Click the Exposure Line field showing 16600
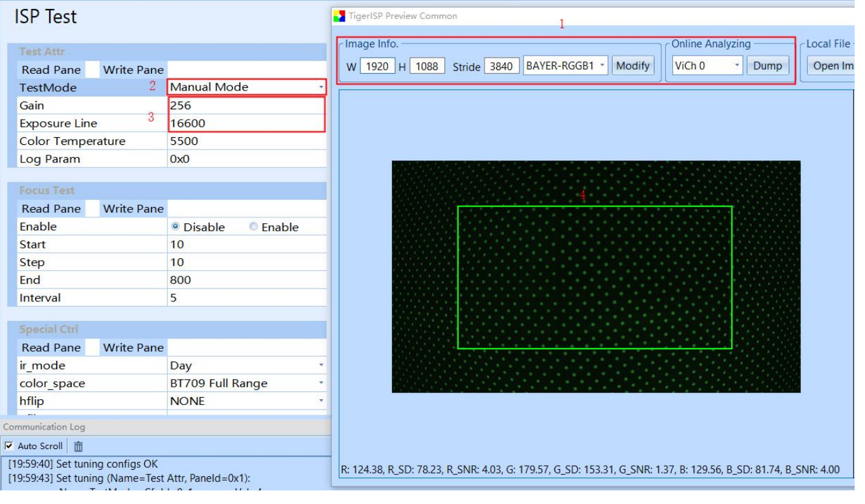Screen dimensions: 865x504 click(246, 124)
